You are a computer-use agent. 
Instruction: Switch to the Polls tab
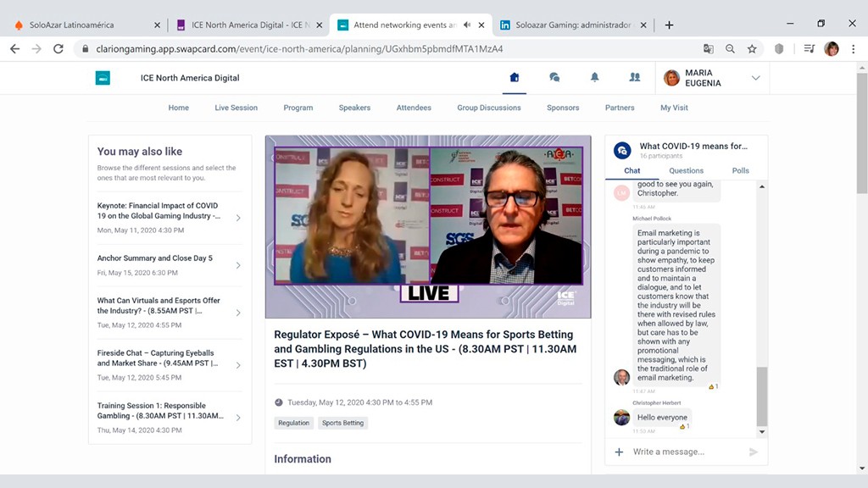[740, 170]
